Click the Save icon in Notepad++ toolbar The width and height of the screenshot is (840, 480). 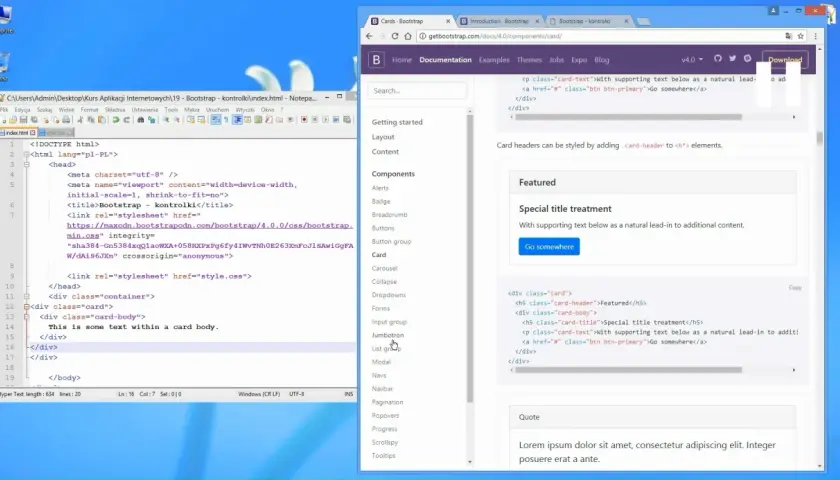23,120
